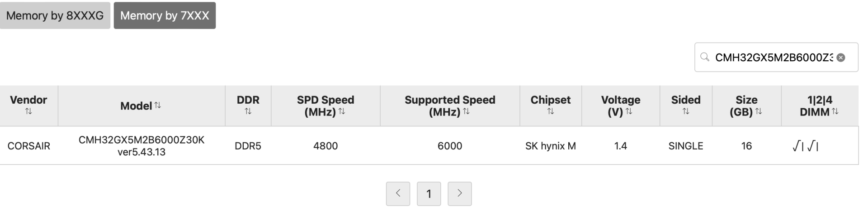Click the magnifier search icon

pyautogui.click(x=704, y=57)
